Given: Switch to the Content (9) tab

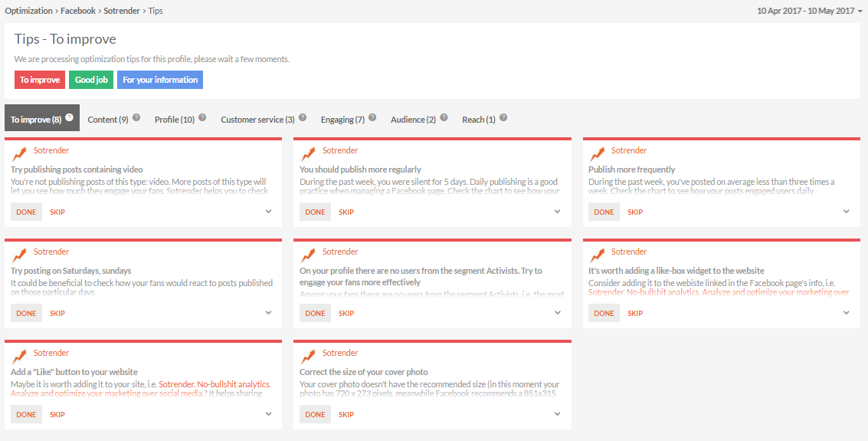Looking at the screenshot, I should [x=108, y=120].
